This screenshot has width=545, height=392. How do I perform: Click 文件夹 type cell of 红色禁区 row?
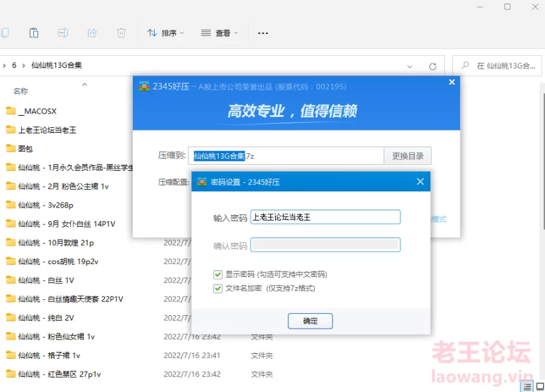(262, 374)
